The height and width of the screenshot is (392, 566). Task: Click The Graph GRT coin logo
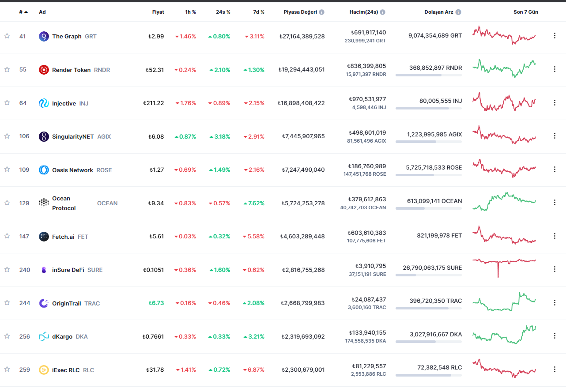coord(44,36)
